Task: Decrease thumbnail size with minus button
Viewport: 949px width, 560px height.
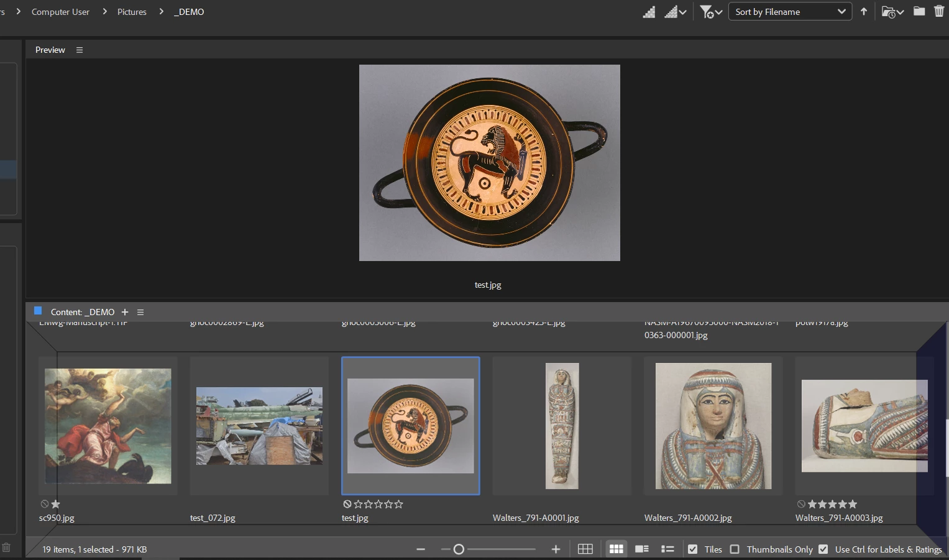Action: 421,549
